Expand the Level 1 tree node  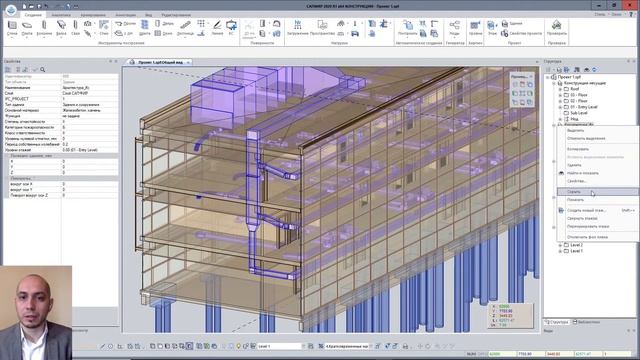[x=560, y=251]
